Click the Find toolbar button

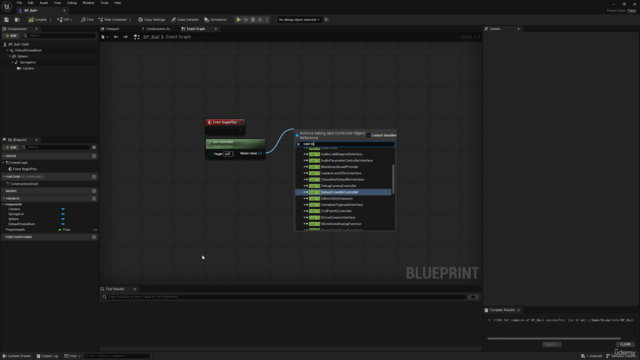coord(87,20)
